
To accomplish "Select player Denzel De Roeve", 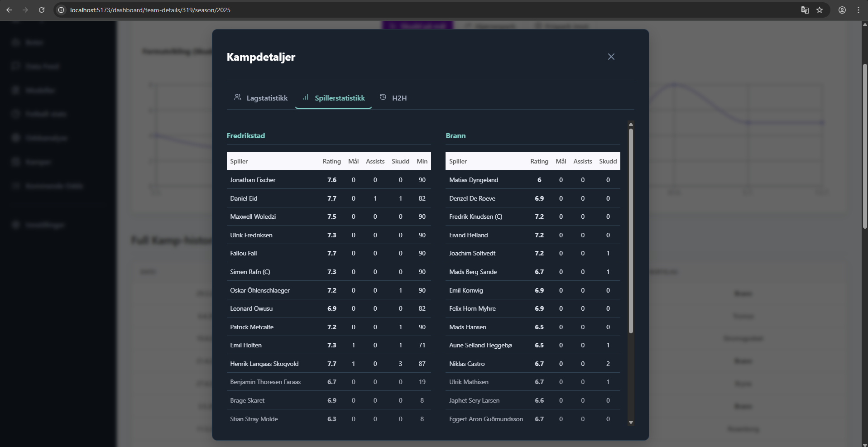I will click(x=472, y=198).
